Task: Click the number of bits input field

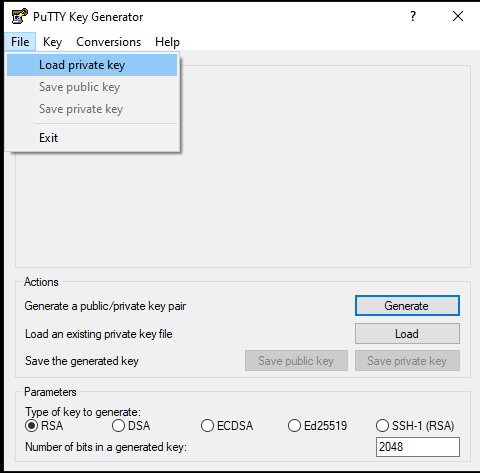Action: click(418, 447)
